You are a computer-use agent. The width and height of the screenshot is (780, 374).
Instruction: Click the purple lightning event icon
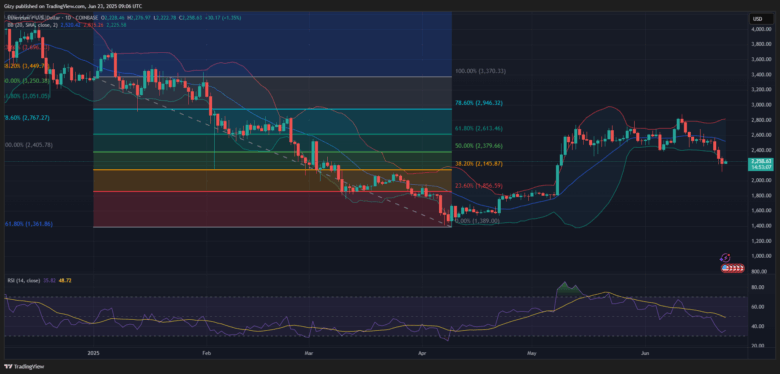tap(725, 258)
